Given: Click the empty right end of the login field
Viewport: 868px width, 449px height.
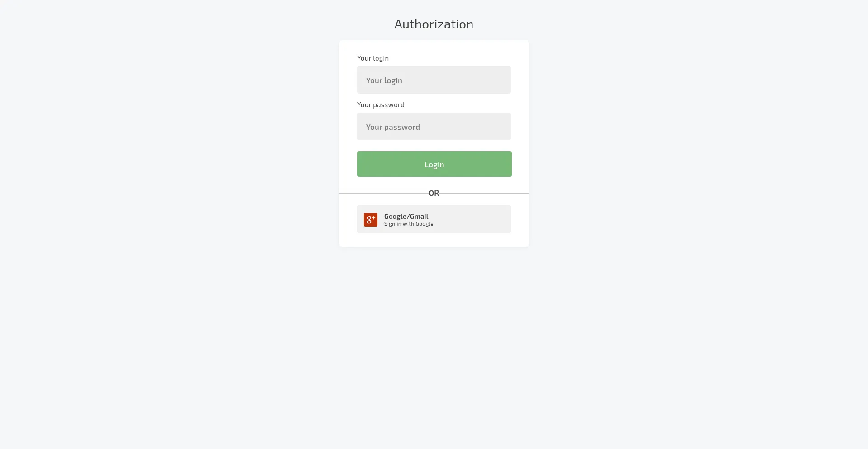Looking at the screenshot, I should pos(488,80).
